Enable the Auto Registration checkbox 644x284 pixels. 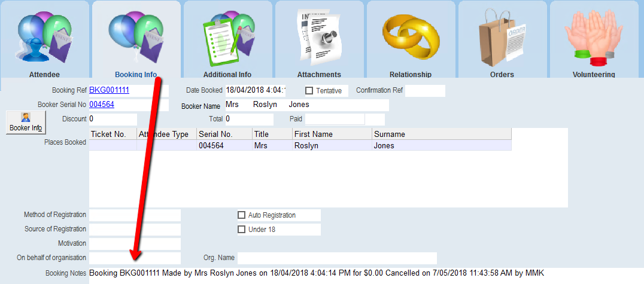(242, 215)
